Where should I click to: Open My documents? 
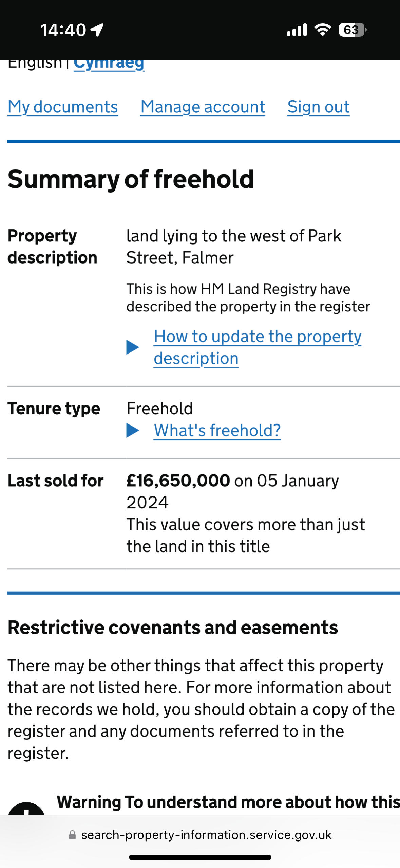coord(63,107)
